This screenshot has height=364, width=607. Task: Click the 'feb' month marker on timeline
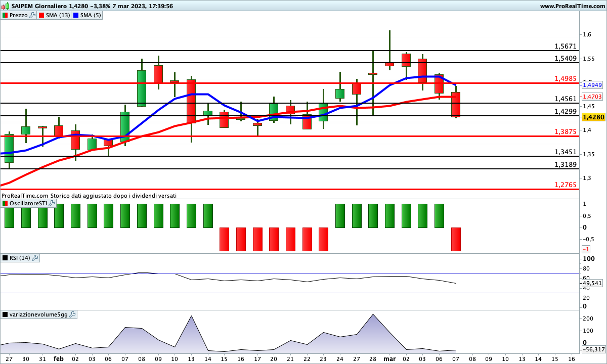(x=59, y=358)
